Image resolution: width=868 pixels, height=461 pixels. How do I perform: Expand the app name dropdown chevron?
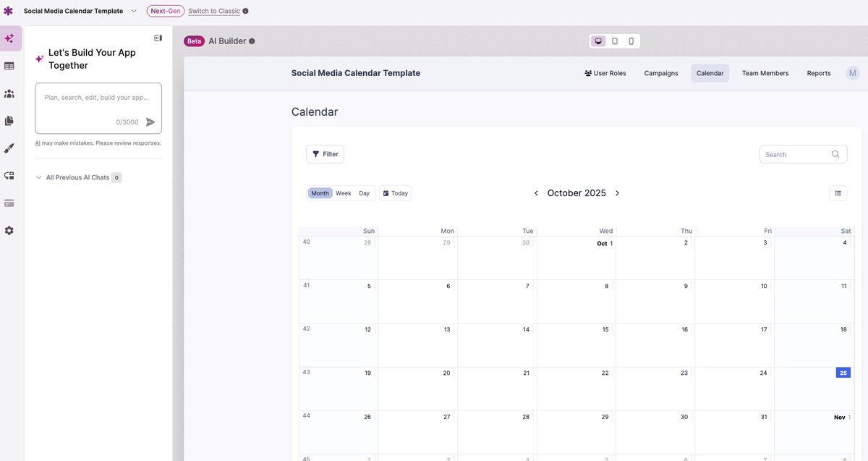(x=134, y=11)
